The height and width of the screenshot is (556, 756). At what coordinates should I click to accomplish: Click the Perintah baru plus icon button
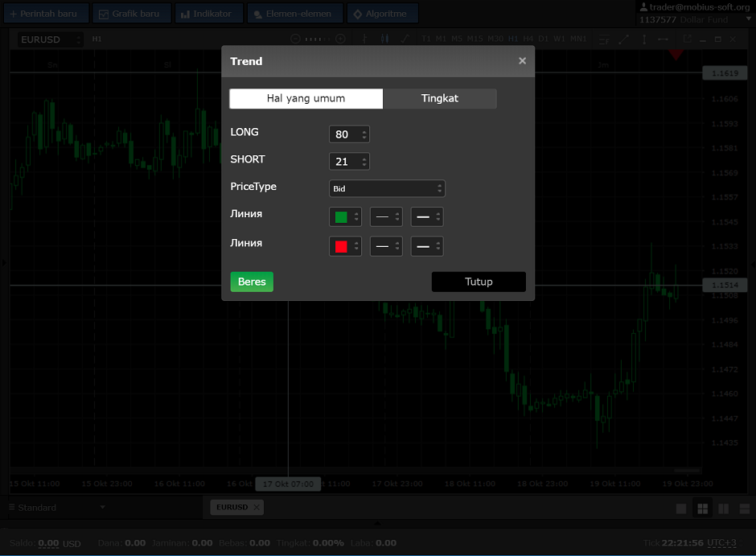tap(43, 14)
